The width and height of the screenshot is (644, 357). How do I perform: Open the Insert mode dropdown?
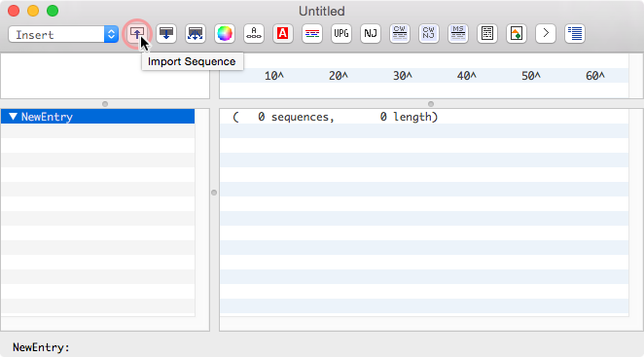click(x=63, y=34)
